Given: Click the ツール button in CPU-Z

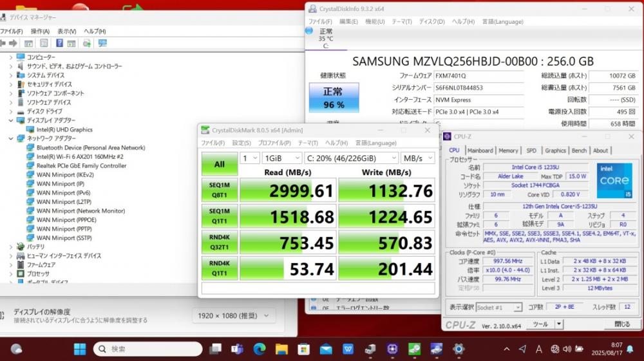Looking at the screenshot, I should (x=540, y=324).
